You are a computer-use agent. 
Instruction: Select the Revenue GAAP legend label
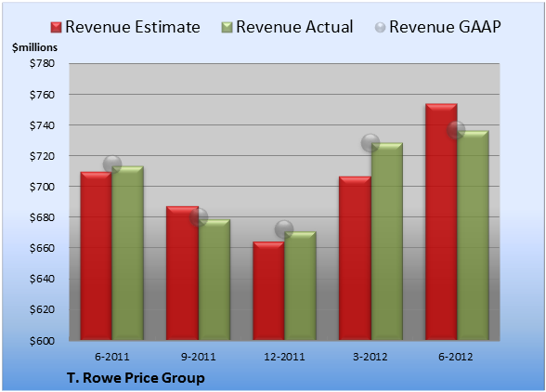(x=446, y=27)
